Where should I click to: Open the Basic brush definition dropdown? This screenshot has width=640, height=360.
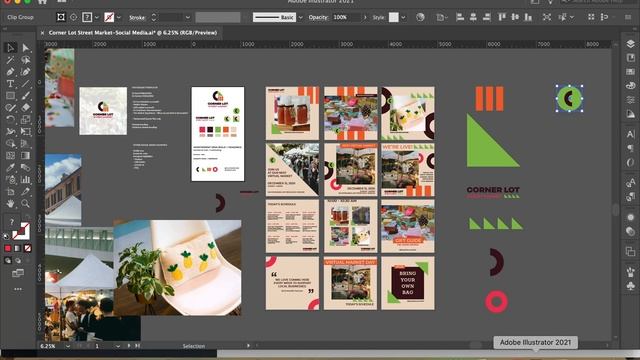(x=300, y=18)
